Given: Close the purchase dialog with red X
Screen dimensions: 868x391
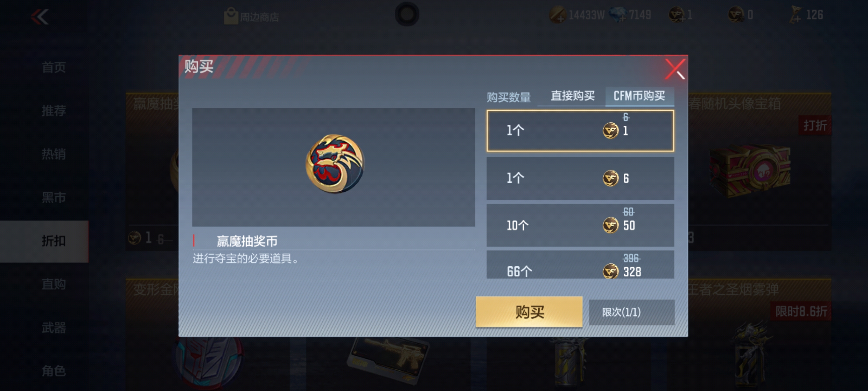Looking at the screenshot, I should tap(675, 69).
